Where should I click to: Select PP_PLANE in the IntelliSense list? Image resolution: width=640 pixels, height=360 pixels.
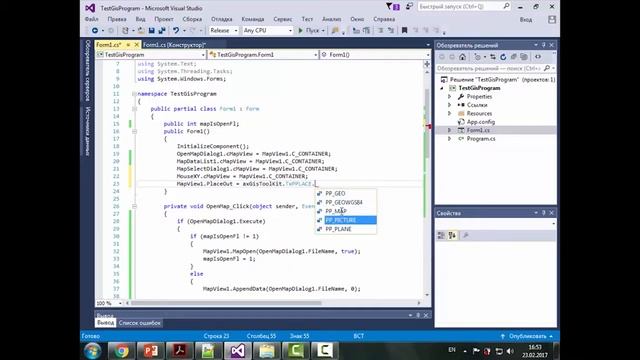tap(346, 229)
